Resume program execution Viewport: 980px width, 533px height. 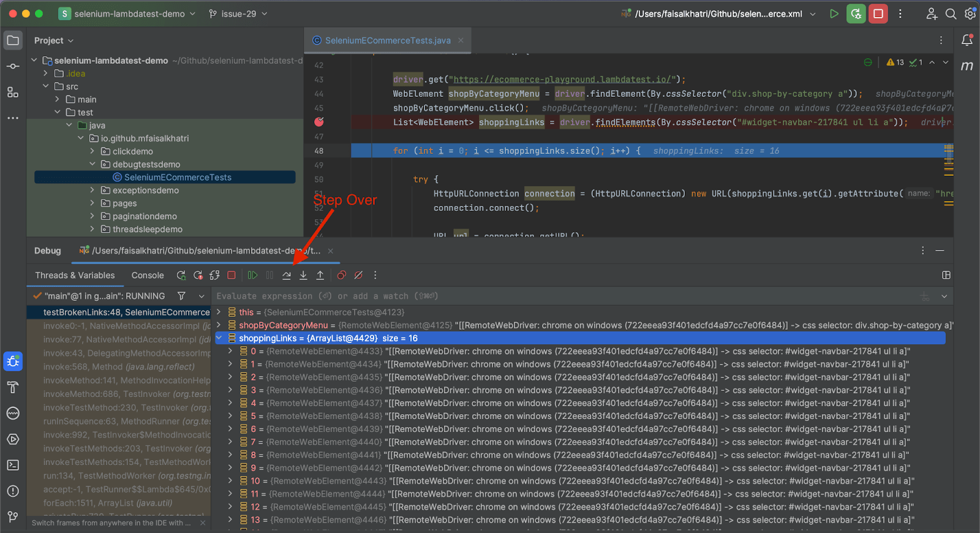252,276
